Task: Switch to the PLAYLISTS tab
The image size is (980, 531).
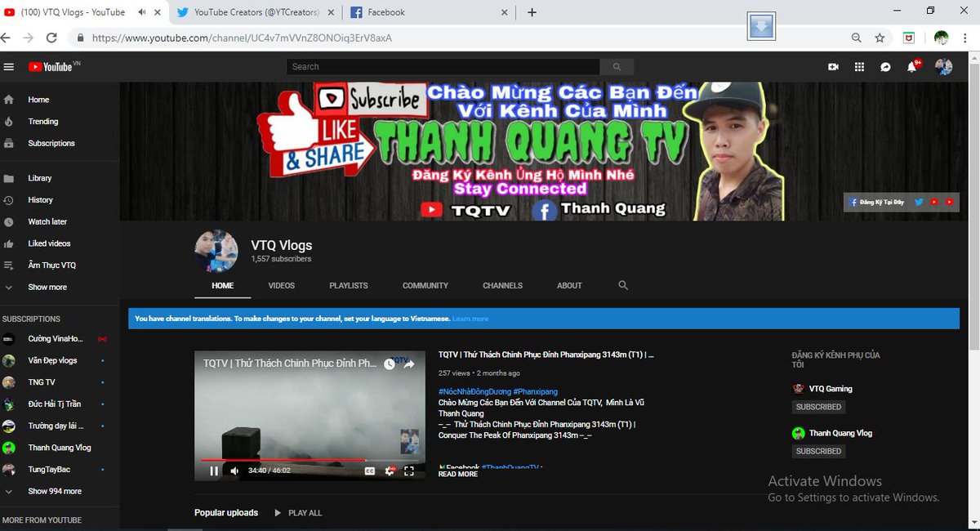Action: [349, 285]
